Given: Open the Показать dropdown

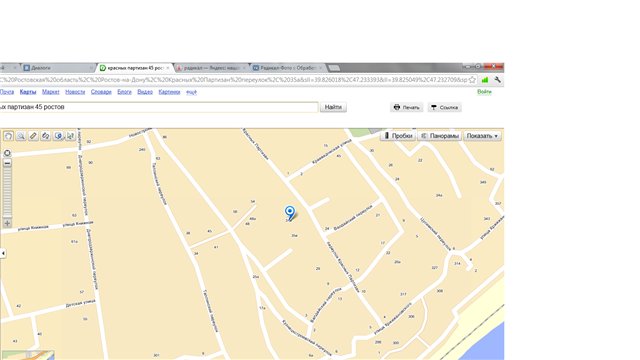Looking at the screenshot, I should (482, 136).
